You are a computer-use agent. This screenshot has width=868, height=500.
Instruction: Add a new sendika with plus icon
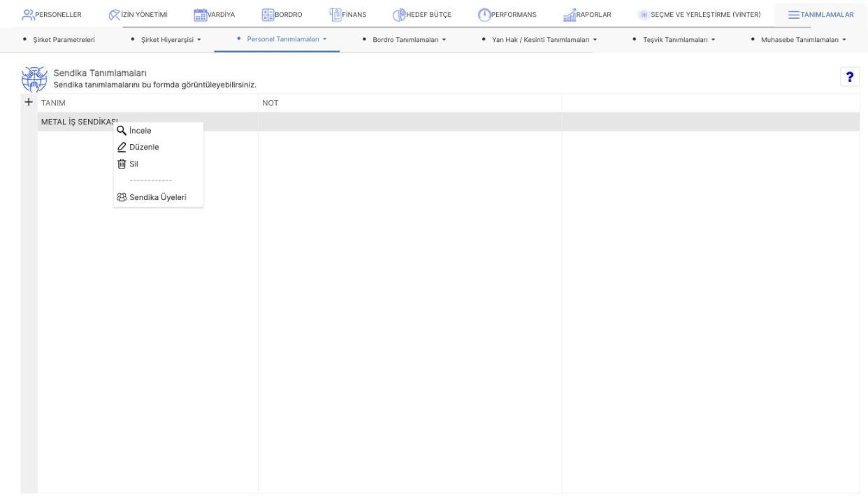coord(29,103)
